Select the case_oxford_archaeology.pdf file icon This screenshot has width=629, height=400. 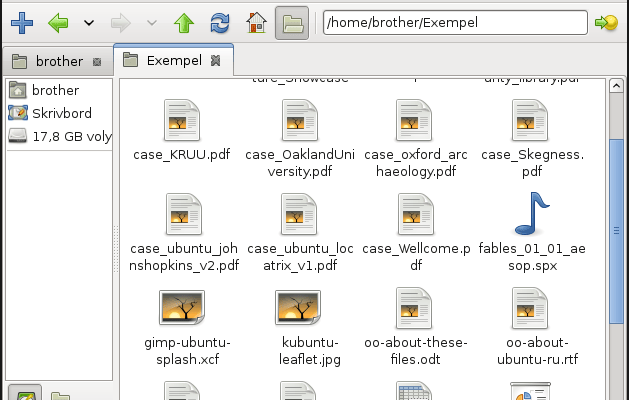coord(414,120)
